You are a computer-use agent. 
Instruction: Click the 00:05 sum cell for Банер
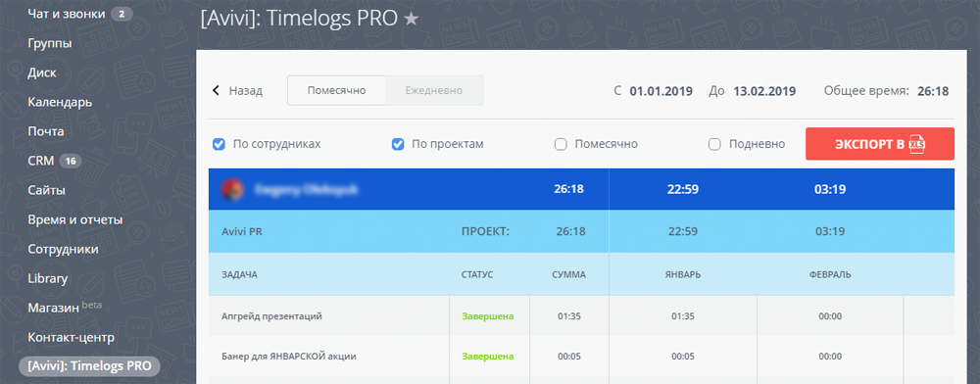click(569, 357)
